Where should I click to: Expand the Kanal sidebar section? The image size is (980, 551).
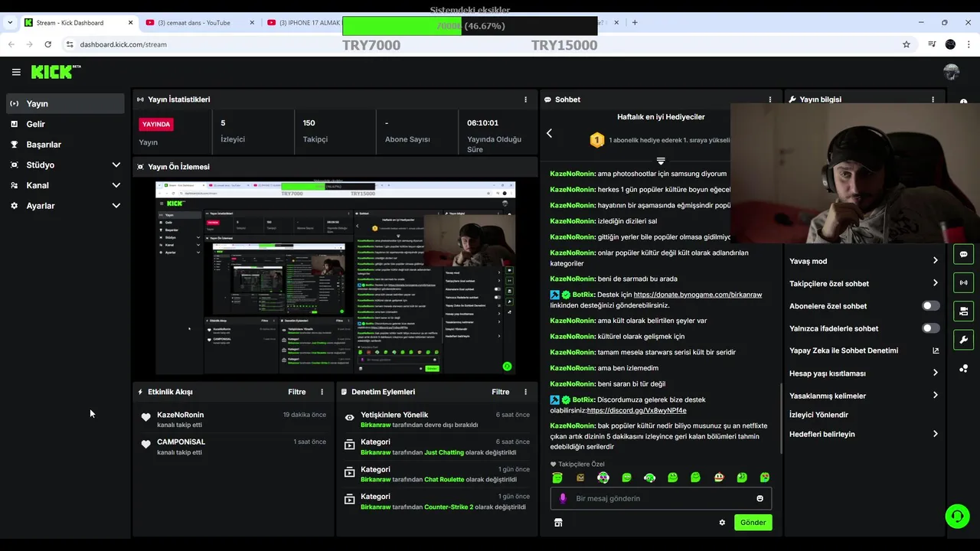pyautogui.click(x=116, y=185)
